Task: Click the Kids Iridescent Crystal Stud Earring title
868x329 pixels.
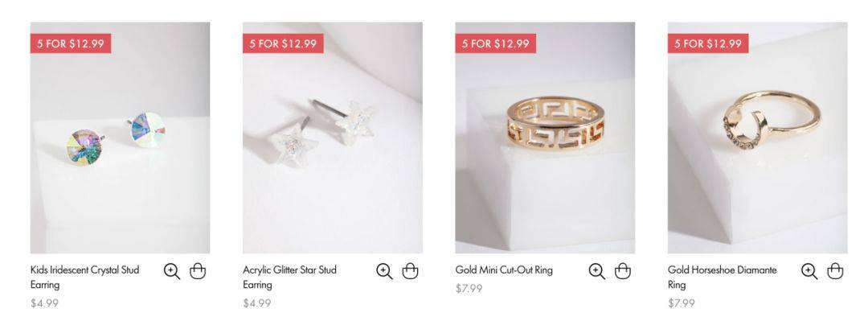Action: tap(84, 278)
